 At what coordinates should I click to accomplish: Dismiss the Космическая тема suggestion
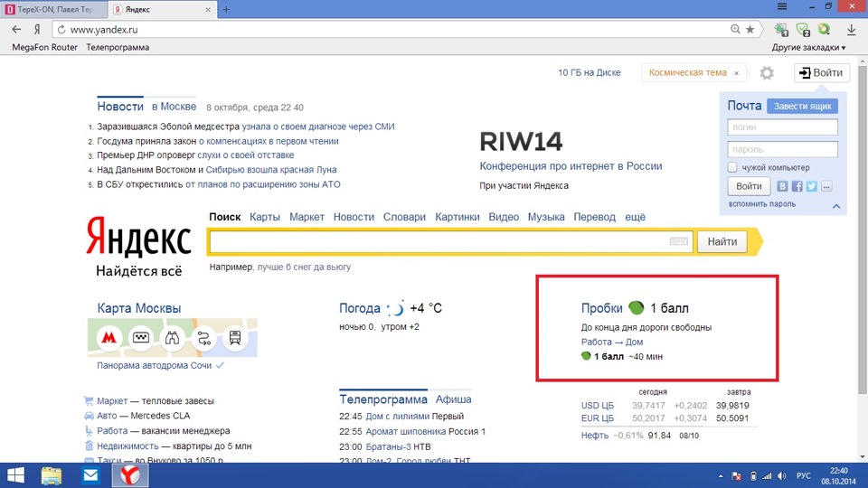point(736,73)
